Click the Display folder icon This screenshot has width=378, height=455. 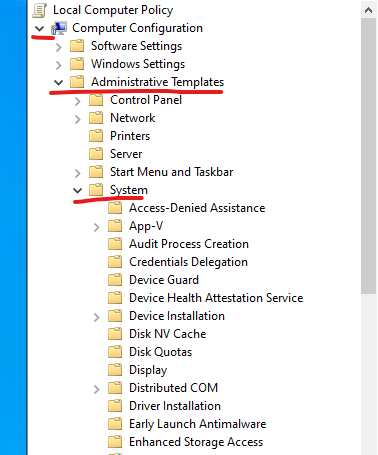pos(115,370)
